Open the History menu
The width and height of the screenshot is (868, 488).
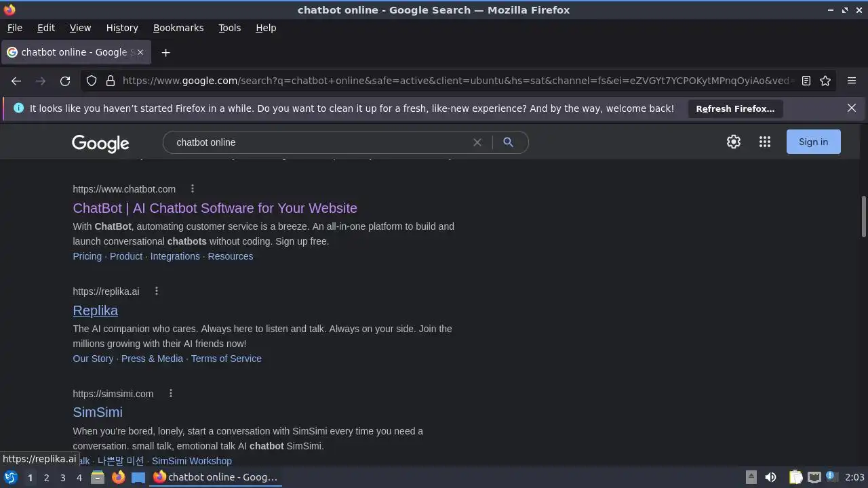coord(122,28)
